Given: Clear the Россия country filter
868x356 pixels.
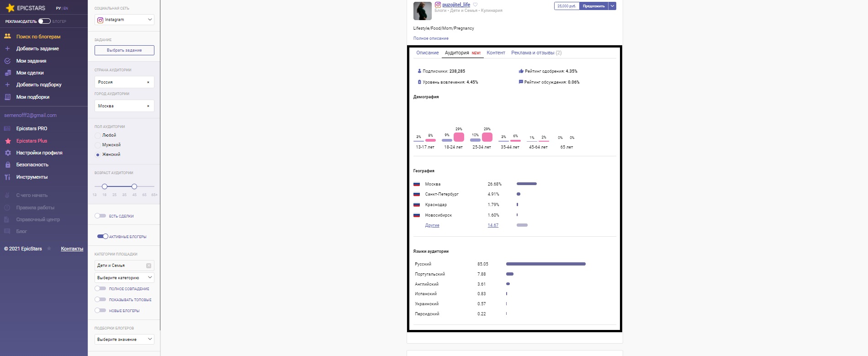Looking at the screenshot, I should pos(148,82).
